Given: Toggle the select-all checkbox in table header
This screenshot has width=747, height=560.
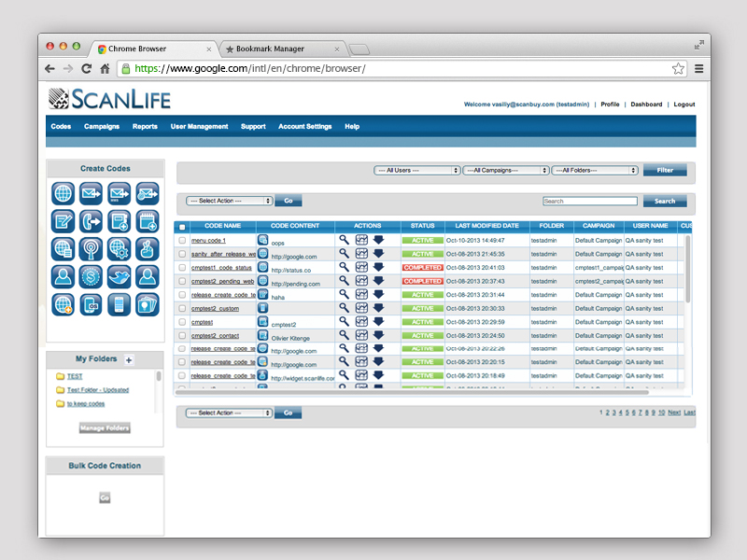Looking at the screenshot, I should coord(182,227).
